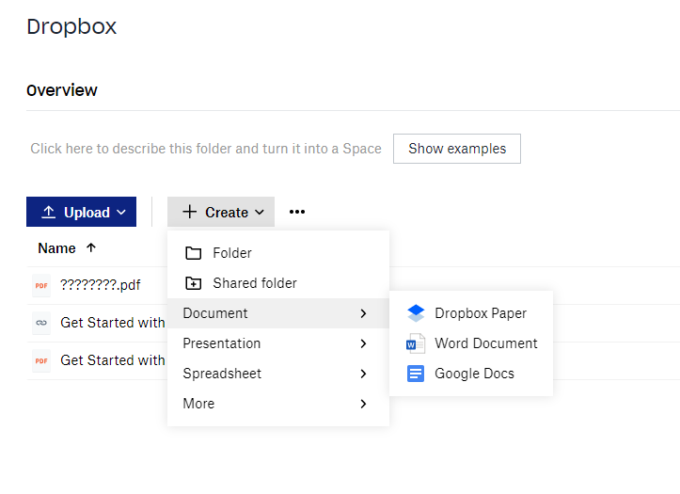Screen dimensions: 680x494
Task: Expand the Upload dropdown chevron
Action: 121,212
